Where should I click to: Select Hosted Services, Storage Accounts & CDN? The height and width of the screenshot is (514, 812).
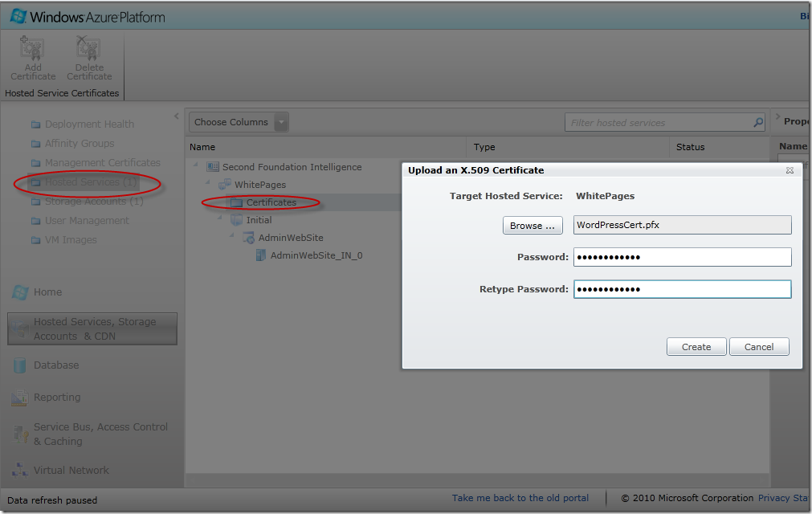click(x=92, y=328)
